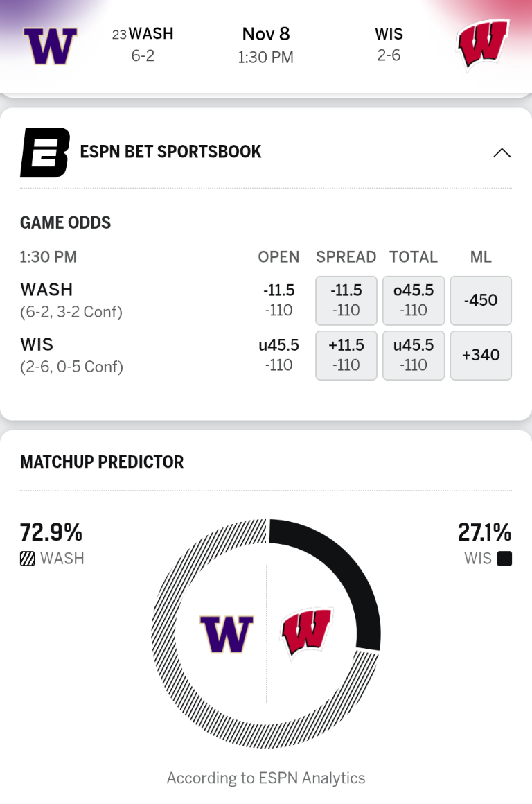Click the WASH row label in game odds
The width and height of the screenshot is (532, 804).
pyautogui.click(x=46, y=289)
